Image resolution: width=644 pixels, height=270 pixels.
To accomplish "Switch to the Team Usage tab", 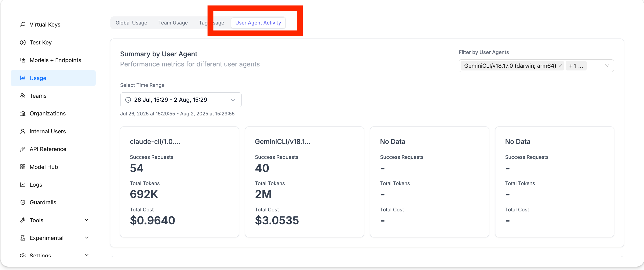I will [x=173, y=23].
